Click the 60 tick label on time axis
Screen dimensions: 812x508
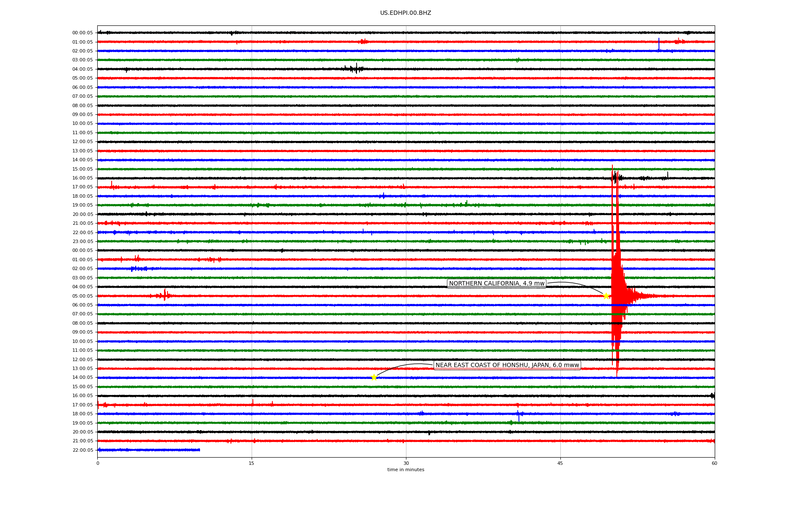[714, 463]
